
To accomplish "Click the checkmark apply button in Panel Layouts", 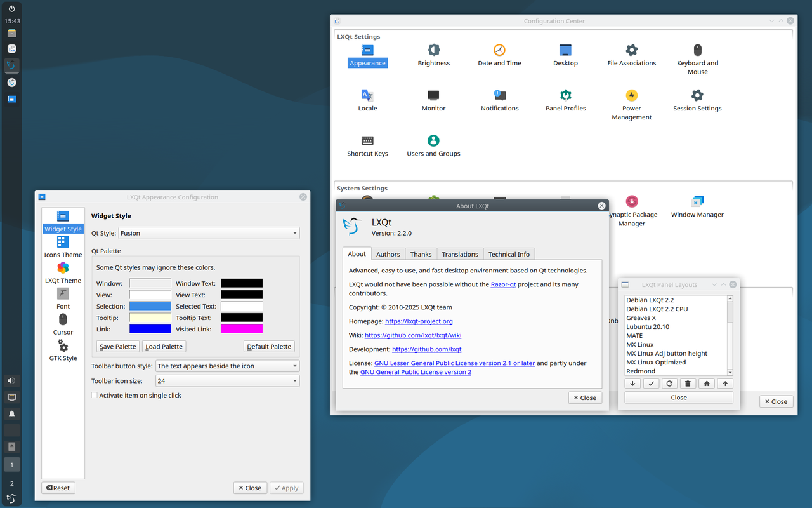I will coord(651,384).
